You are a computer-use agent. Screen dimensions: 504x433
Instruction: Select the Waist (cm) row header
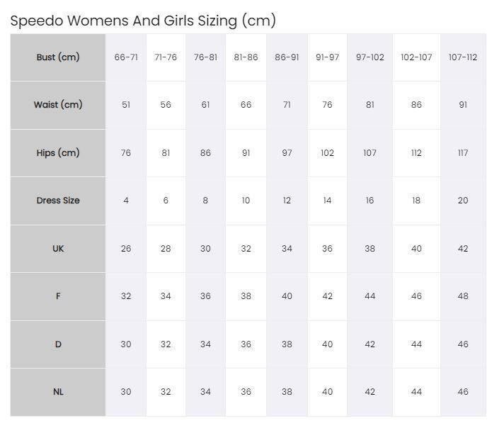(x=58, y=105)
